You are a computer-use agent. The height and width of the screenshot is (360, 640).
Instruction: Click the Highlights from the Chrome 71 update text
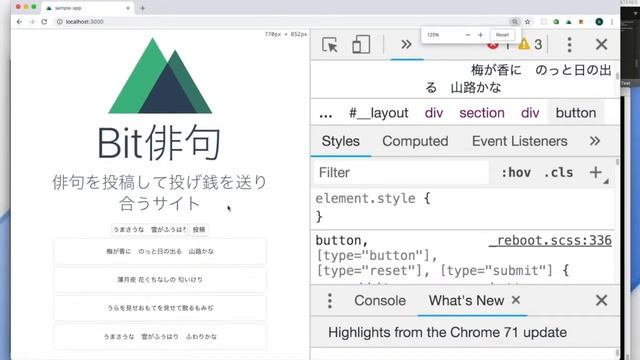(447, 333)
